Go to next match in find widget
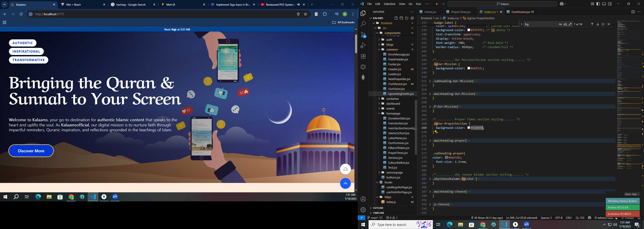The height and width of the screenshot is (229, 644). [x=598, y=24]
